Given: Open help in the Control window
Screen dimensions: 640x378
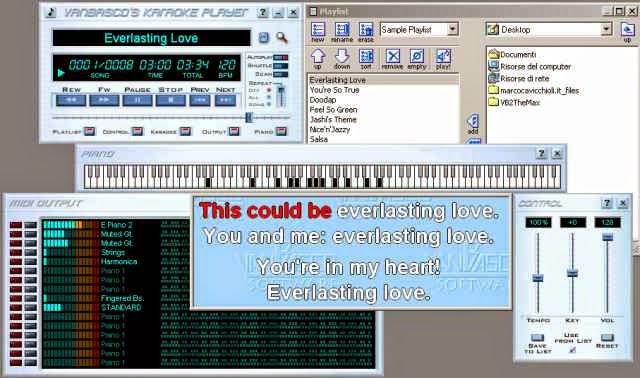Looking at the screenshot, I should point(607,203).
